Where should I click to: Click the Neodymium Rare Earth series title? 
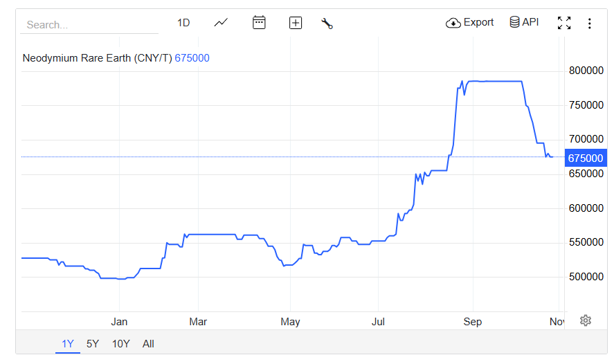[97, 58]
